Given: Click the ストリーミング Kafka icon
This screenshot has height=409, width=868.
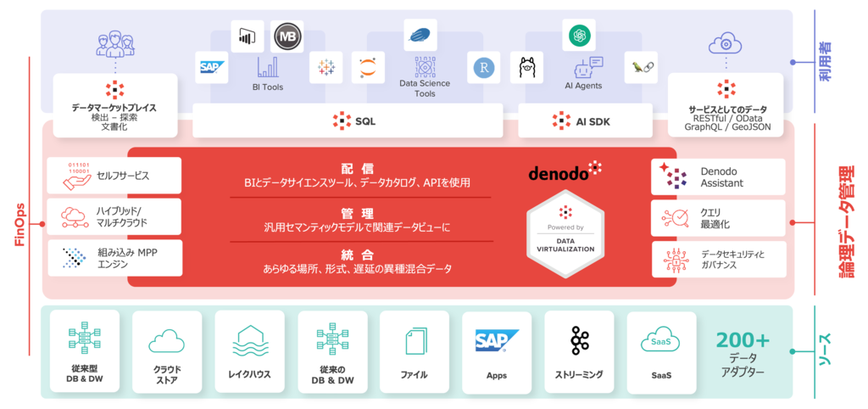Looking at the screenshot, I should click(580, 340).
